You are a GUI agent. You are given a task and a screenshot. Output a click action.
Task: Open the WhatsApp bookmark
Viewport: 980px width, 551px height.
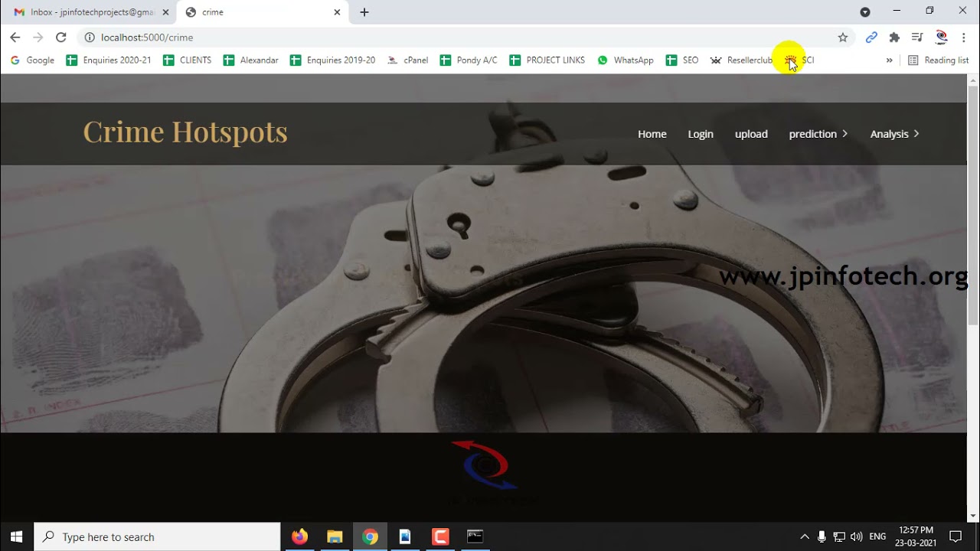626,60
